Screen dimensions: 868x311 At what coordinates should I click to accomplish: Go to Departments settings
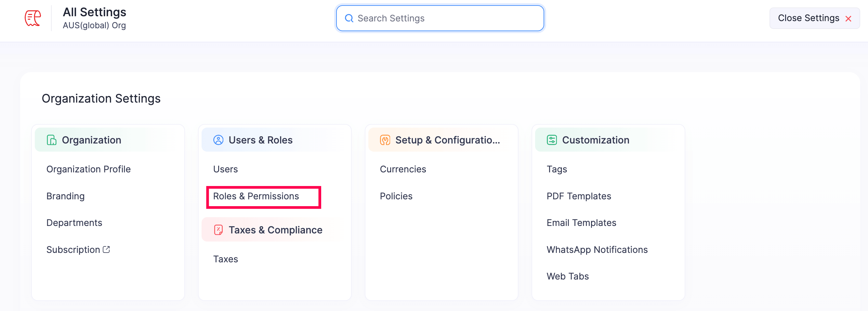[x=74, y=223]
